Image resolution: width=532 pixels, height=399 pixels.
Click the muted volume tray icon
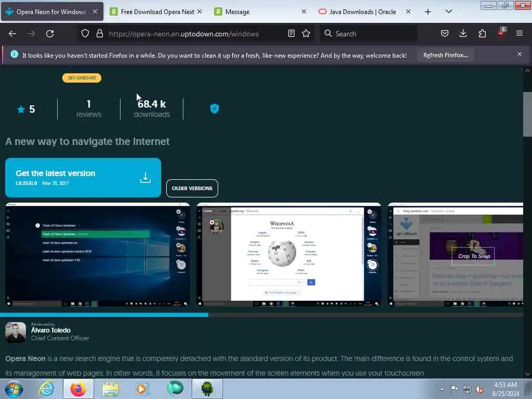click(x=480, y=390)
